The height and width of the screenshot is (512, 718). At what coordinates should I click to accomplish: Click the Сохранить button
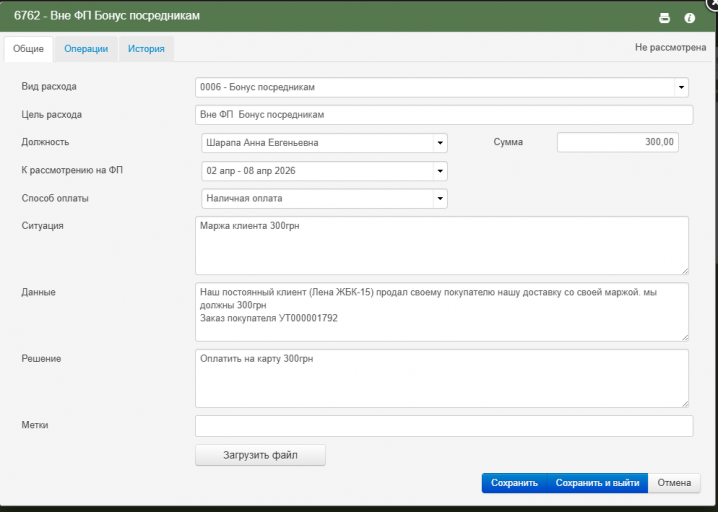[514, 483]
